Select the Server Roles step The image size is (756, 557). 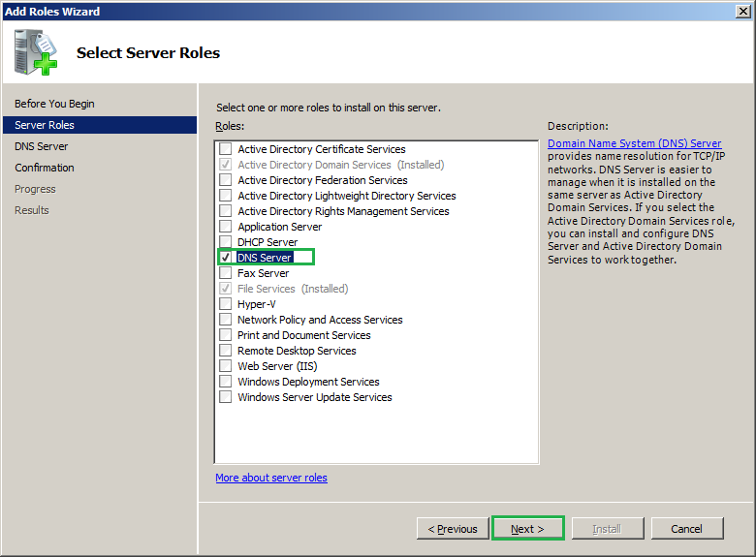tap(45, 125)
